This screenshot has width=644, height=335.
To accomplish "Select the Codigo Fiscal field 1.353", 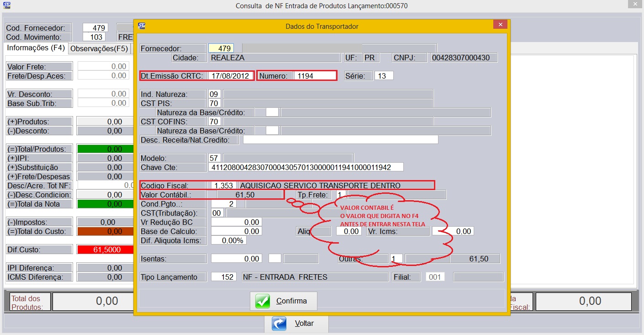I will 224,186.
